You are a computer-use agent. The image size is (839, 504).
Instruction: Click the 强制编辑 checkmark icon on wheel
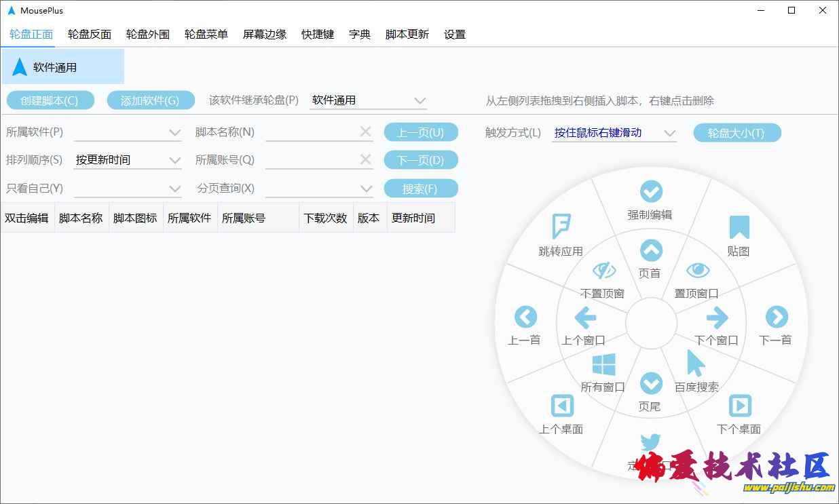[x=651, y=192]
